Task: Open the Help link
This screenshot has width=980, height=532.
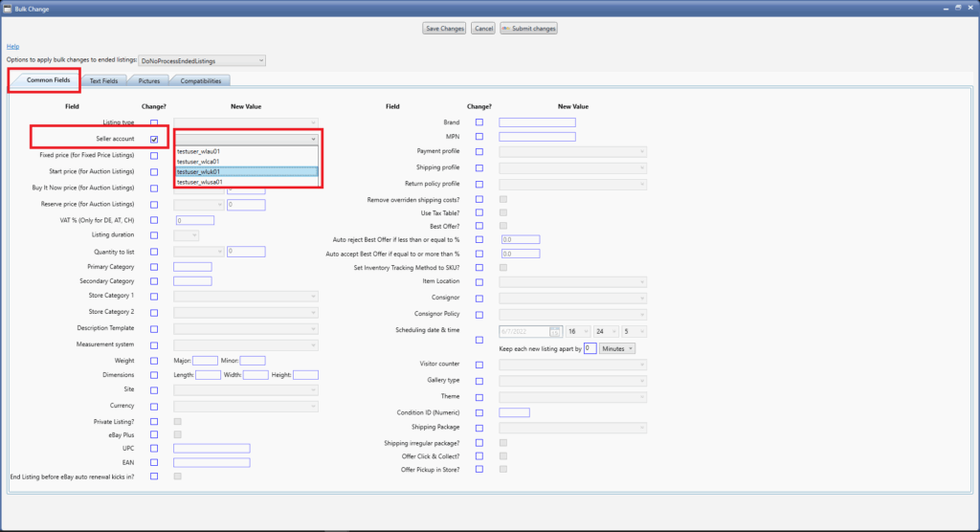Action: tap(12, 46)
